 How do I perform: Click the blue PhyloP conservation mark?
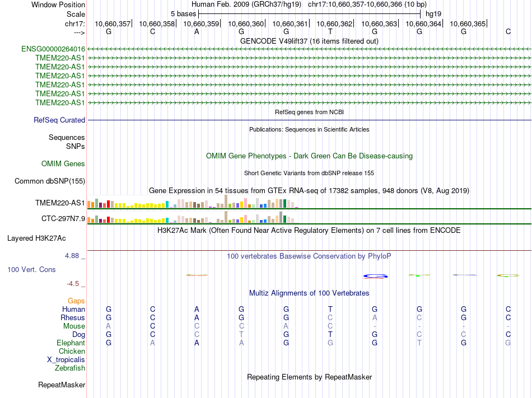tap(375, 277)
